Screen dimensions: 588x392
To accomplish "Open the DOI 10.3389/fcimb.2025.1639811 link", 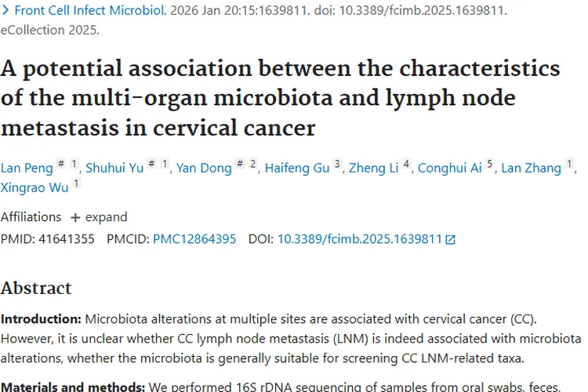I will pyautogui.click(x=360, y=239).
